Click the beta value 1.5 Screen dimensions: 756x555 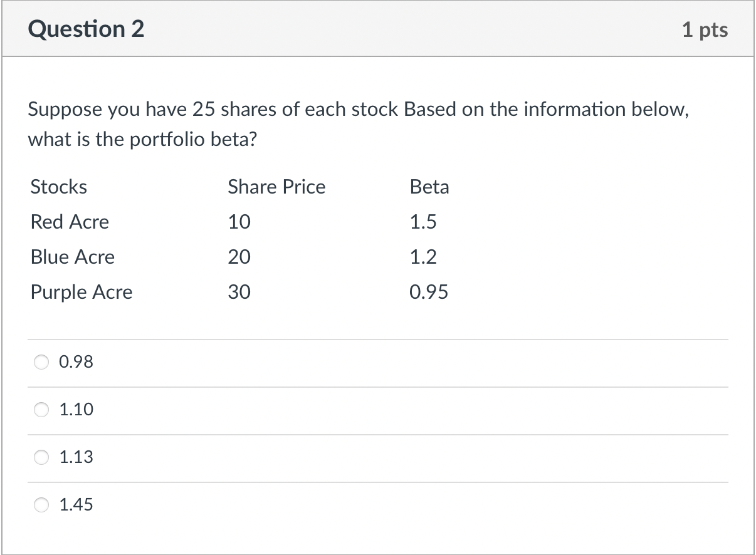point(423,222)
